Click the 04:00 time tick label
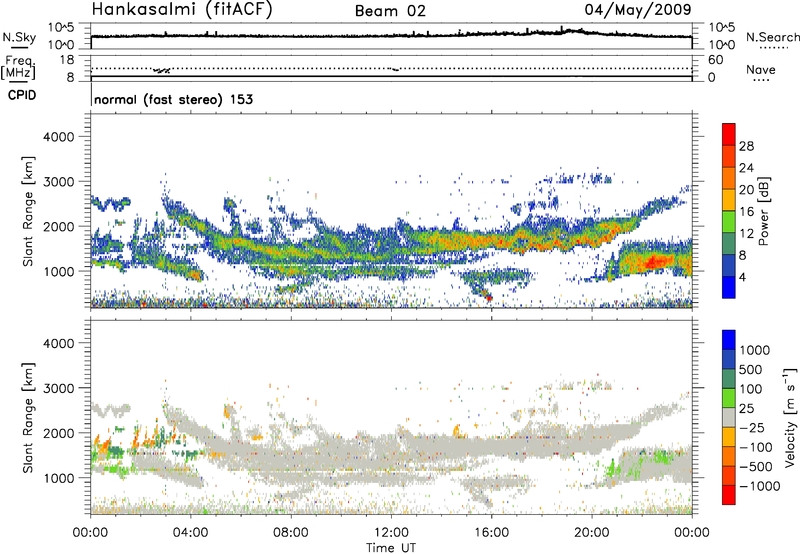This screenshot has height=554, width=800. 191,533
